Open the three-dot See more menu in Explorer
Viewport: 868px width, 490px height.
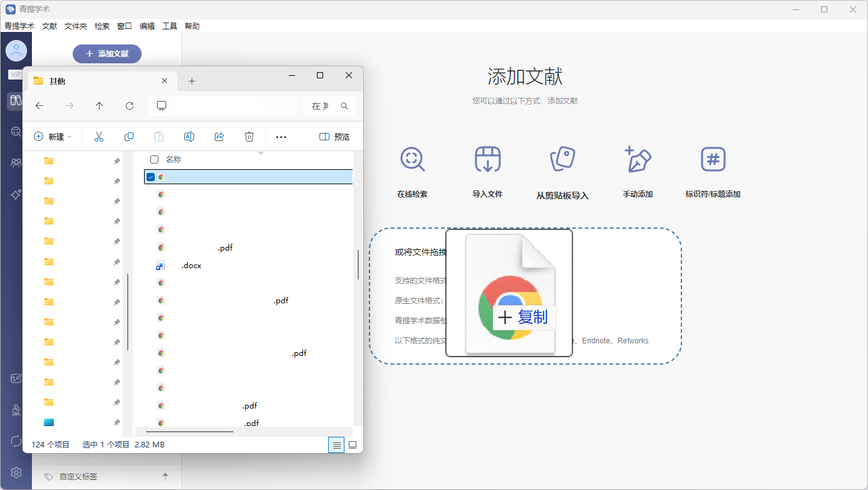[281, 137]
